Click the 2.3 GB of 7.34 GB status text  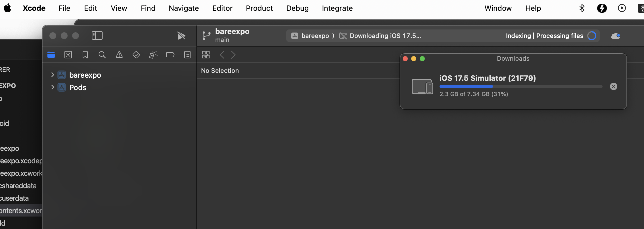pyautogui.click(x=474, y=94)
